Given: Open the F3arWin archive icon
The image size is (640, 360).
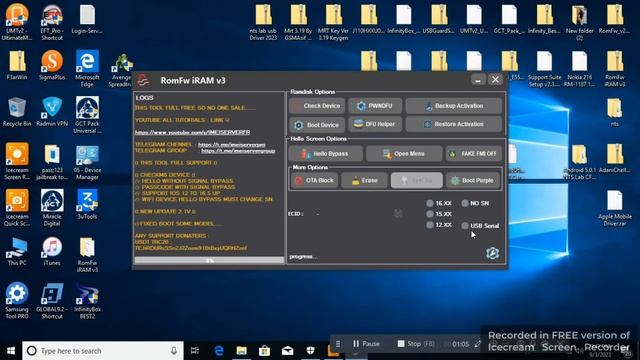Looking at the screenshot, I should (17, 65).
